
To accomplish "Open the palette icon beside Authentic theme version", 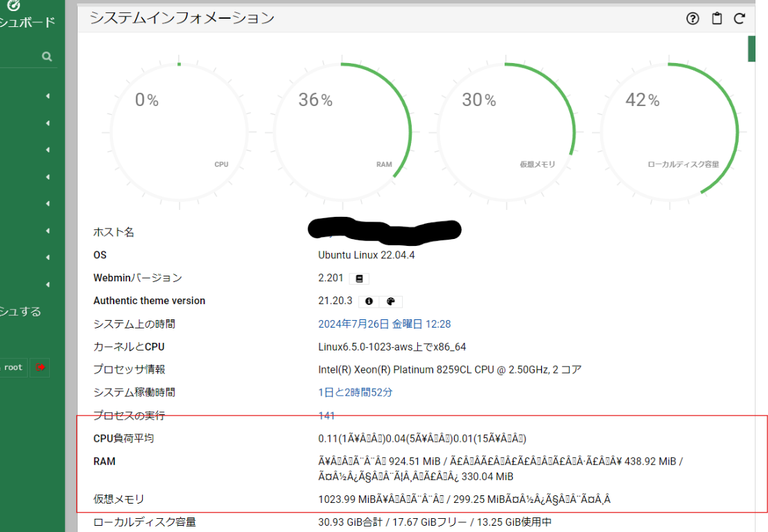I will (391, 301).
